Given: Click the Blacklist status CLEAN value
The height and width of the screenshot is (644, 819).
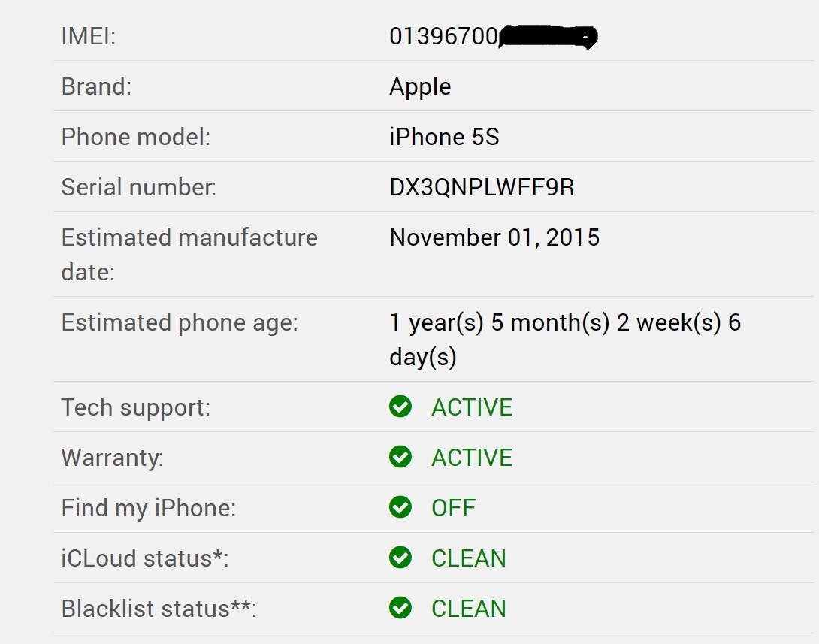Looking at the screenshot, I should point(469,609).
